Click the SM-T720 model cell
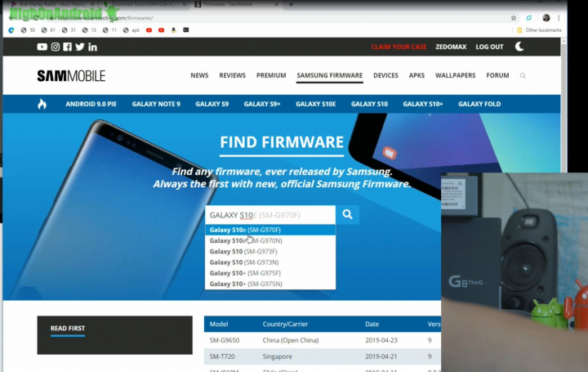The width and height of the screenshot is (588, 372). (x=222, y=356)
